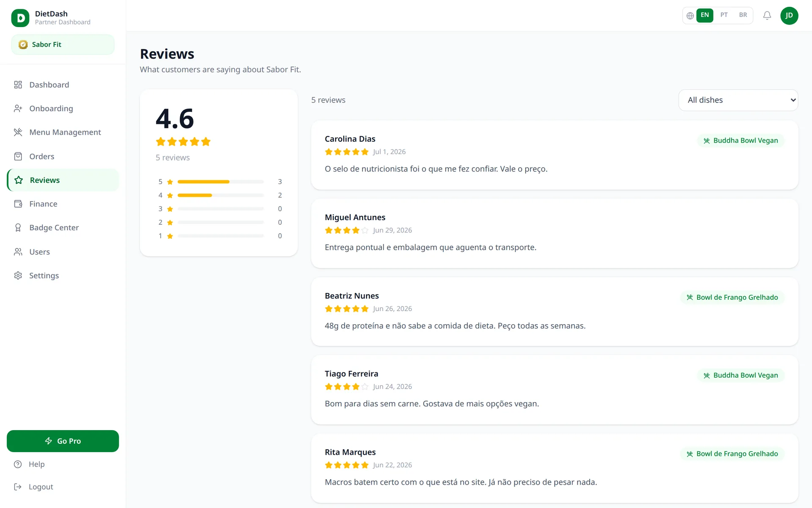Go to Dashboard in the sidebar
The height and width of the screenshot is (508, 812).
coord(63,85)
